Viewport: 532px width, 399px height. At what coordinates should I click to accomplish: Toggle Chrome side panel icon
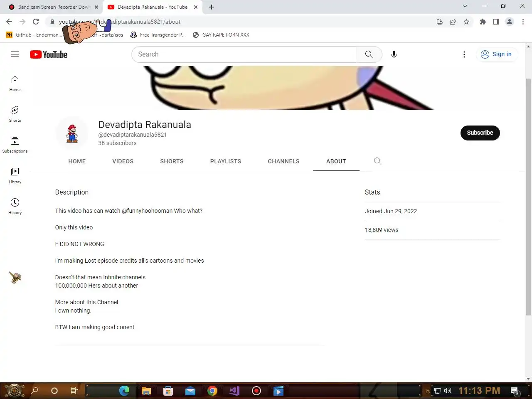(496, 22)
